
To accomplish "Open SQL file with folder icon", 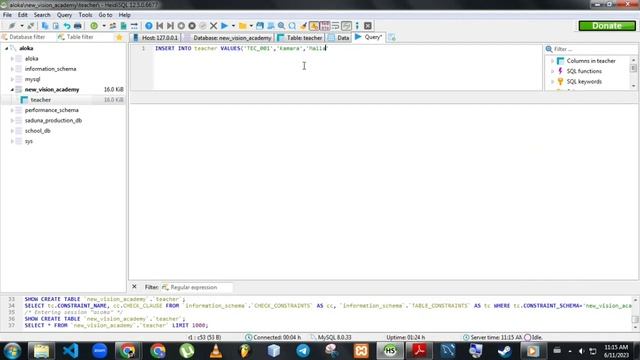I will point(242,26).
